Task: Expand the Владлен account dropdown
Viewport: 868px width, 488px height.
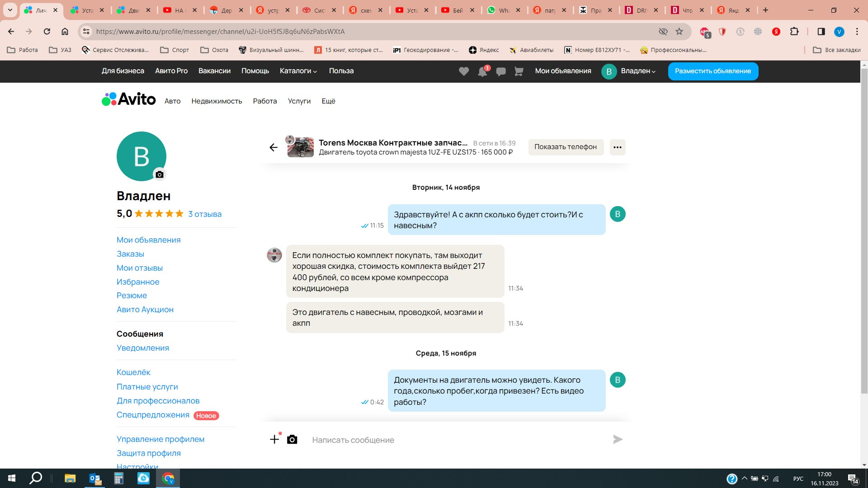Action: (637, 71)
